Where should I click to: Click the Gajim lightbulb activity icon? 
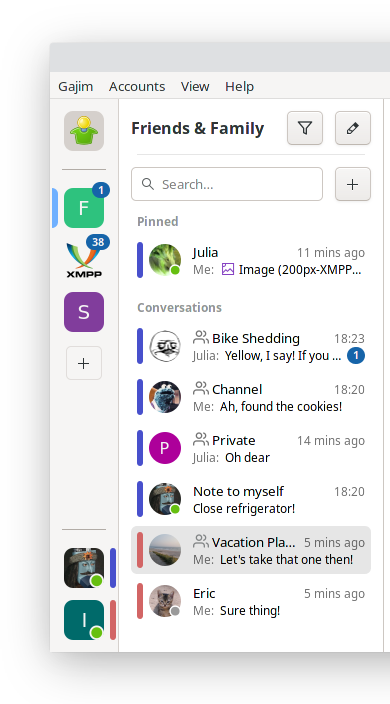click(x=84, y=131)
